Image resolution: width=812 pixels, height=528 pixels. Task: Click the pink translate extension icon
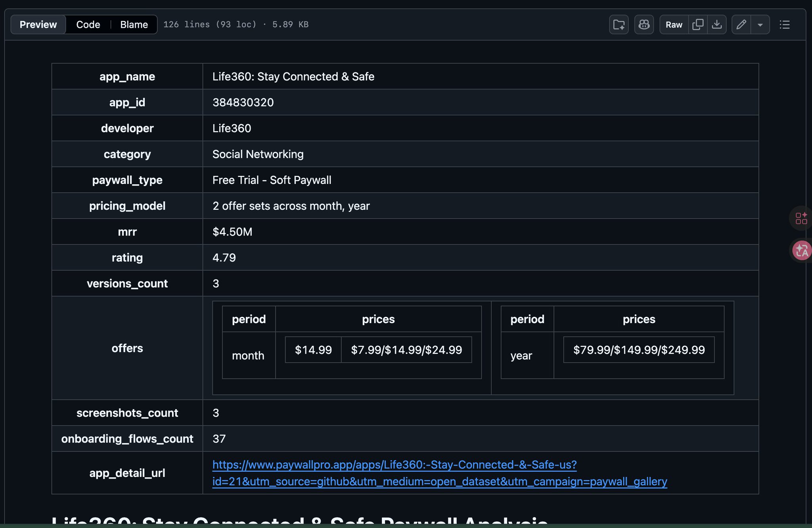801,251
